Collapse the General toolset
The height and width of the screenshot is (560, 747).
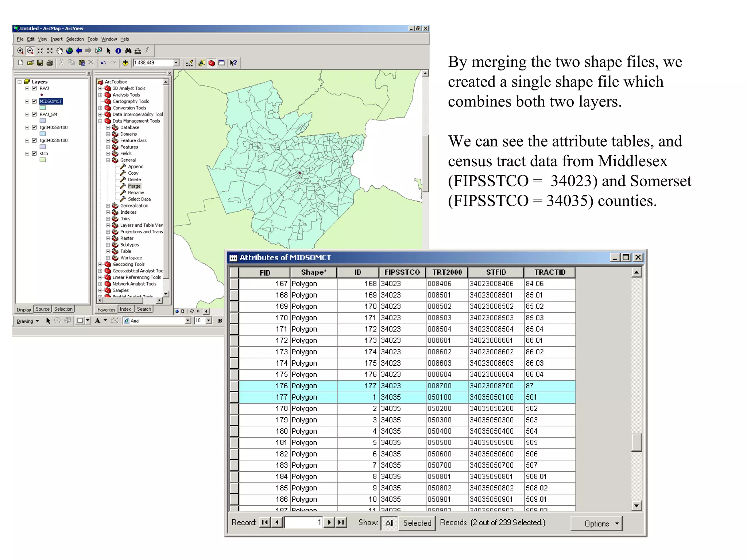tap(108, 160)
